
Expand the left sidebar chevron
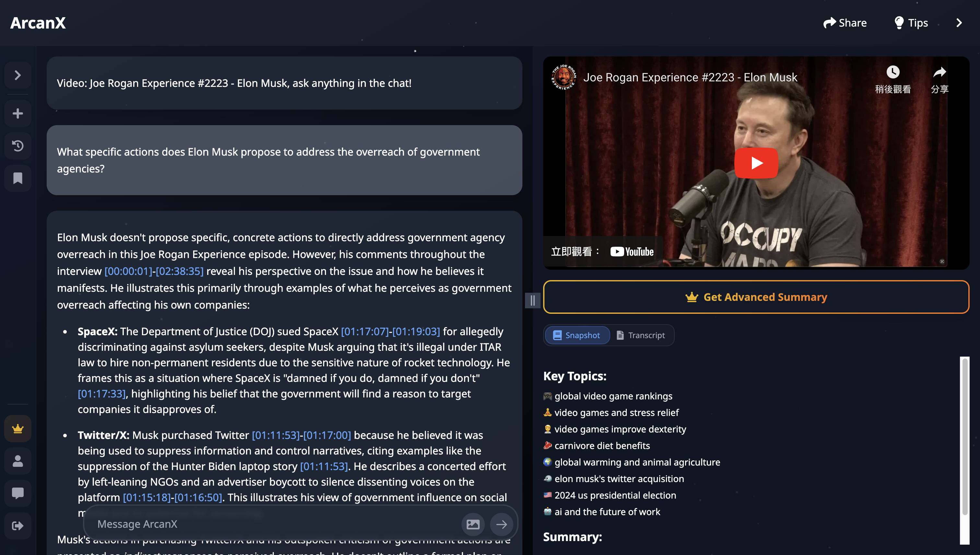coord(17,75)
